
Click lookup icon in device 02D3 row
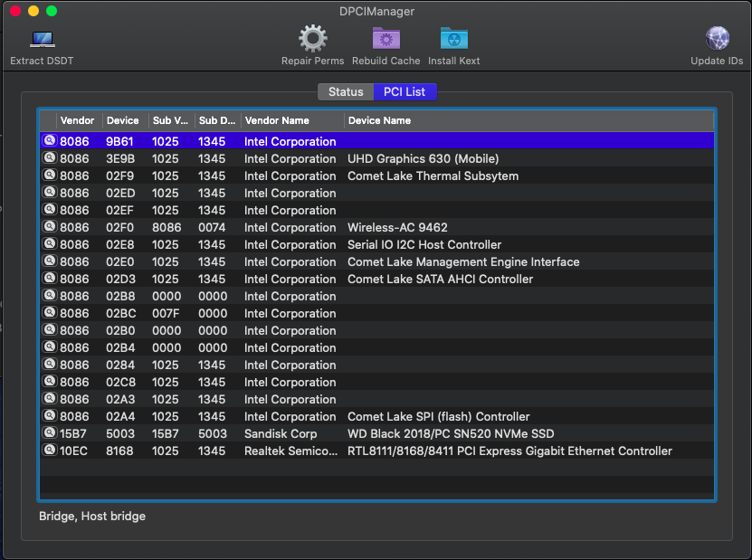(50, 278)
